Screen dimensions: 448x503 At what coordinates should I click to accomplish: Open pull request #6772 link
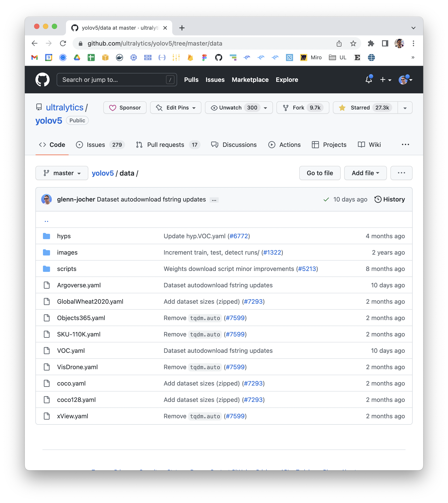coord(239,236)
